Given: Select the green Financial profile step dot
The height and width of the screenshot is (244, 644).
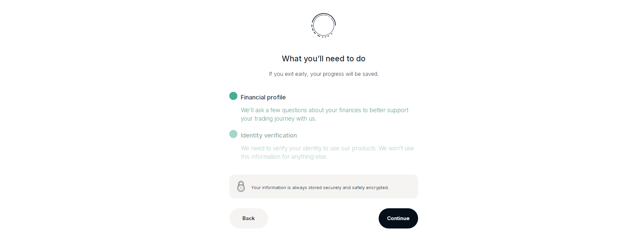Looking at the screenshot, I should [x=233, y=96].
